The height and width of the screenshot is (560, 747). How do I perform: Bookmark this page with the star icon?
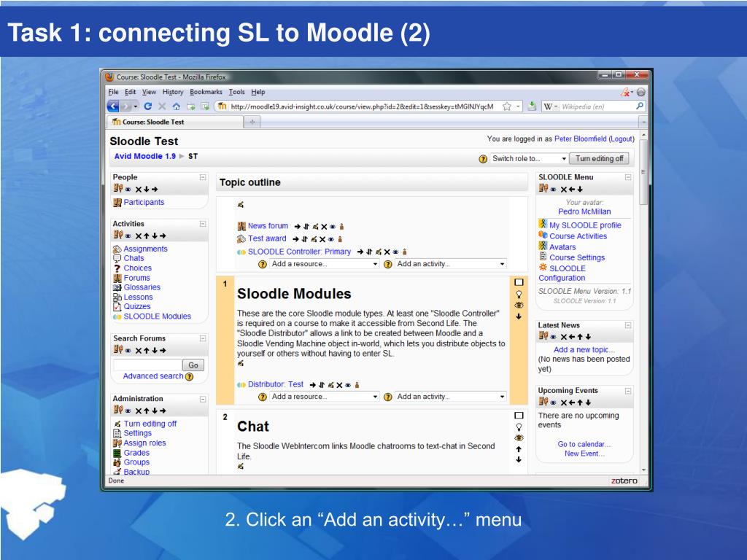[507, 106]
